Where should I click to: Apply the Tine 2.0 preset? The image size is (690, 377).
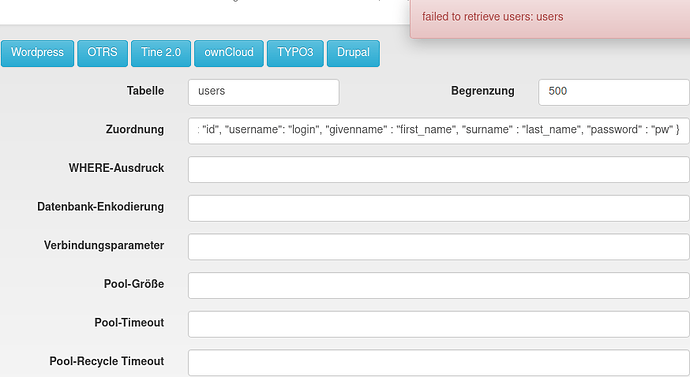tap(161, 53)
